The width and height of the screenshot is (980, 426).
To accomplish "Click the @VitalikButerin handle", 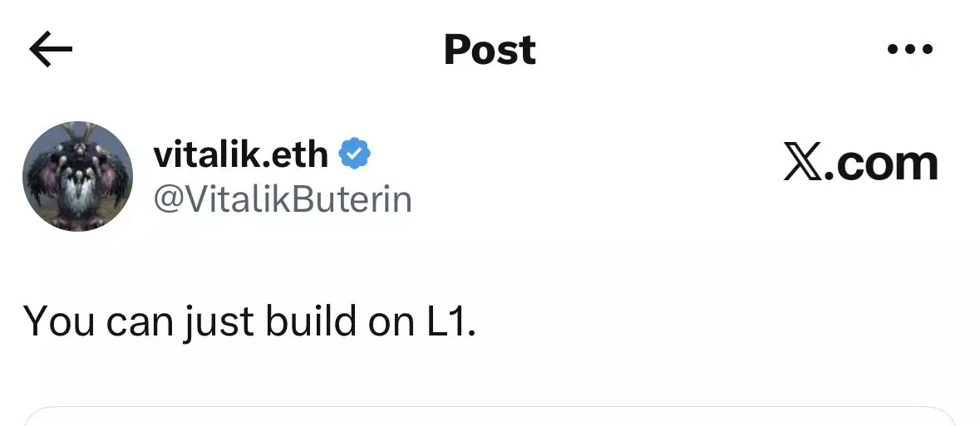I will tap(283, 200).
